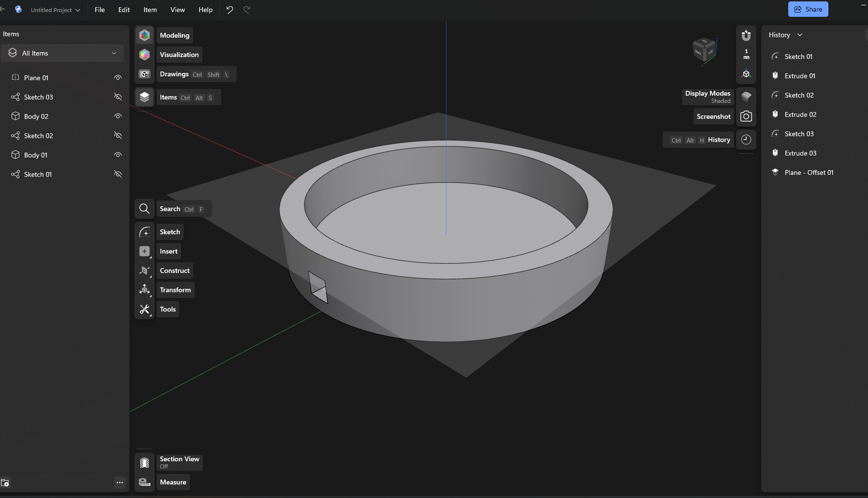Image resolution: width=868 pixels, height=498 pixels.
Task: Click the History clock icon
Action: click(x=746, y=140)
